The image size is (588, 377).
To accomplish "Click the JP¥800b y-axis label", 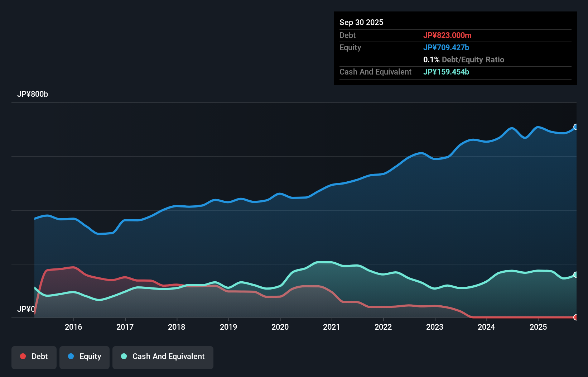I will [33, 94].
